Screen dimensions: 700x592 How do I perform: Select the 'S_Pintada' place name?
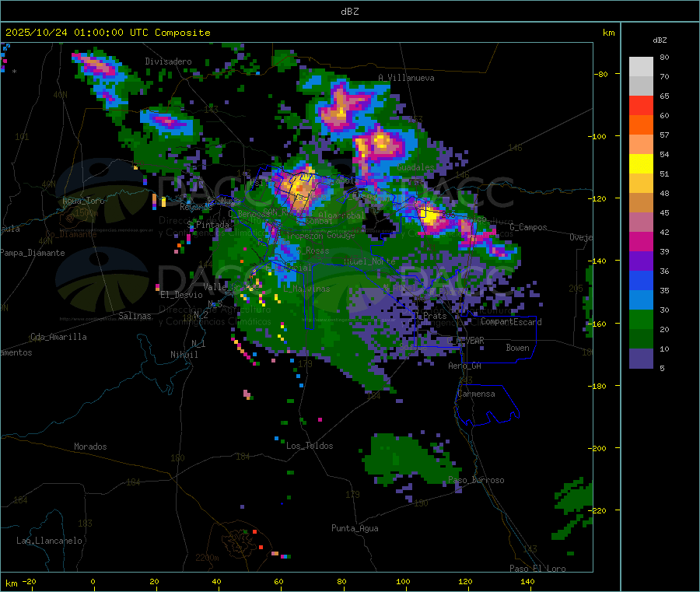[x=208, y=225]
